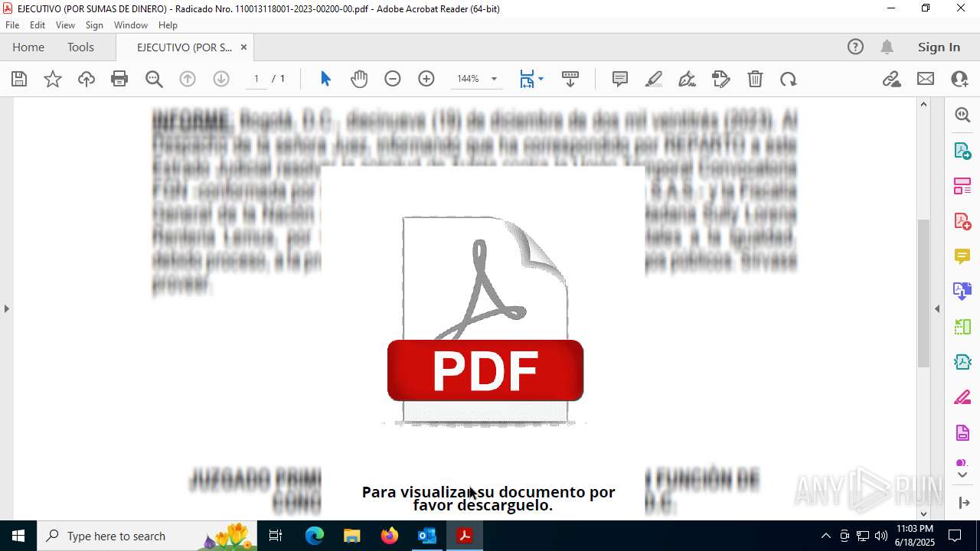Collapse the right tools pane
The height and width of the screenshot is (551, 980).
[963, 503]
